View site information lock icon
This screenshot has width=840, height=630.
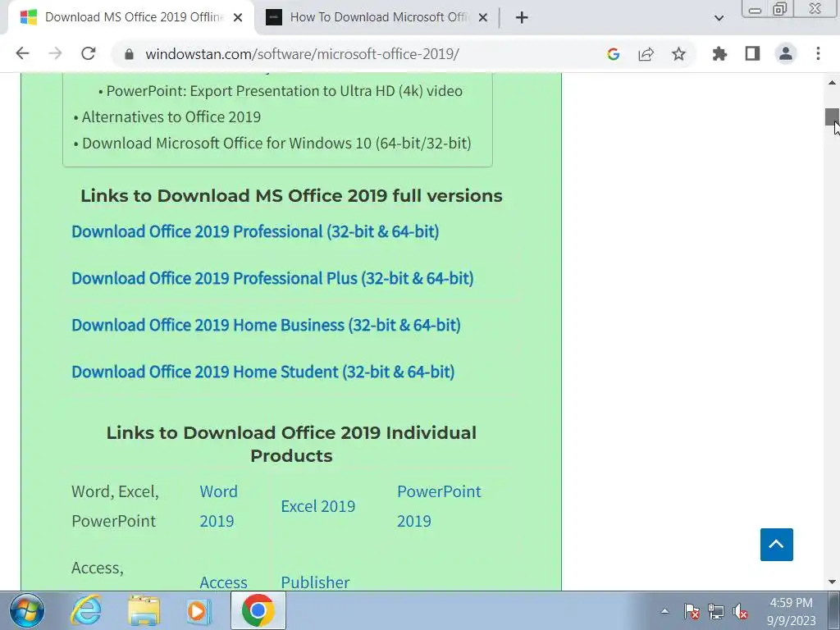129,54
